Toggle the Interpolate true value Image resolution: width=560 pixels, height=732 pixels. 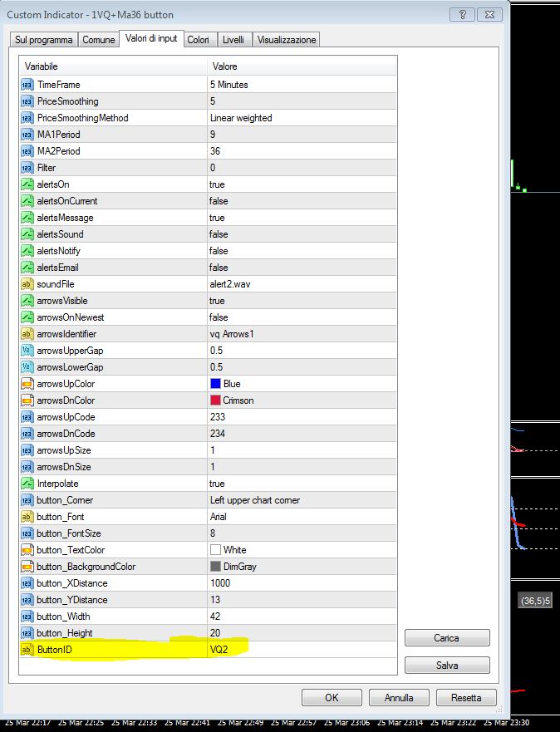click(217, 484)
